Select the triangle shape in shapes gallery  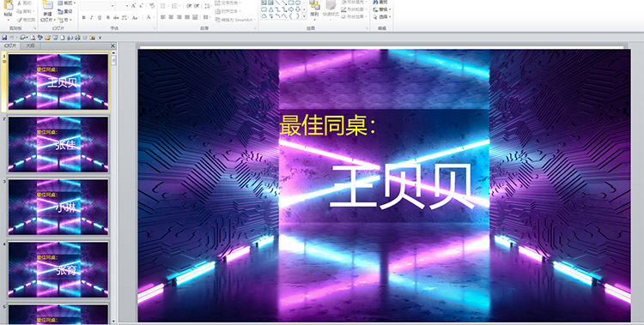pos(271,9)
